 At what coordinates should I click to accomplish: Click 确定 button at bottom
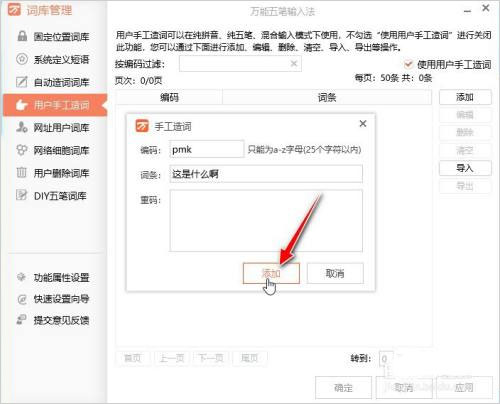tap(343, 388)
